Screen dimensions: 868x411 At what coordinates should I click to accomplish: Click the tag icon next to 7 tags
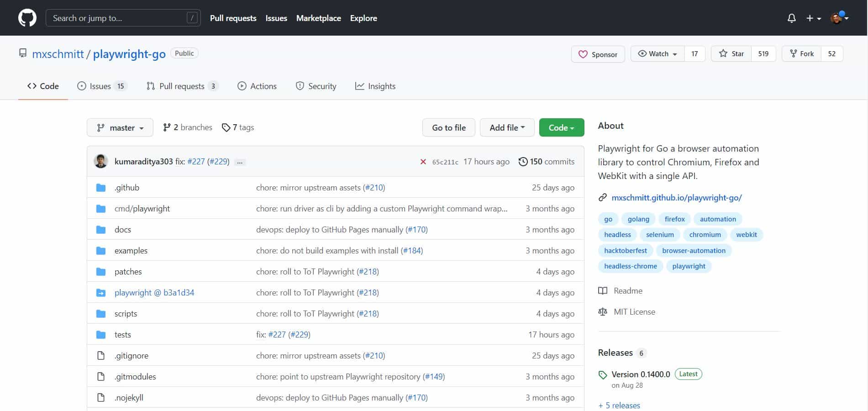pos(226,127)
